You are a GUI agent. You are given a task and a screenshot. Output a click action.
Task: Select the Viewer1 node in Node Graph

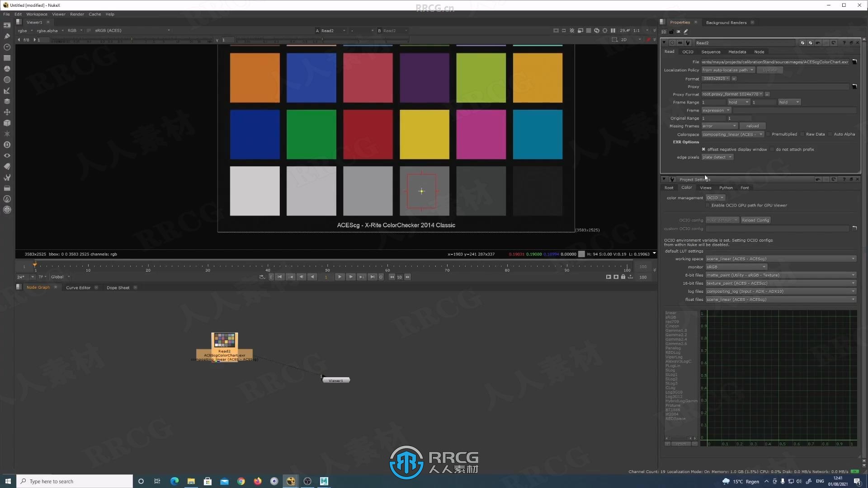[336, 380]
